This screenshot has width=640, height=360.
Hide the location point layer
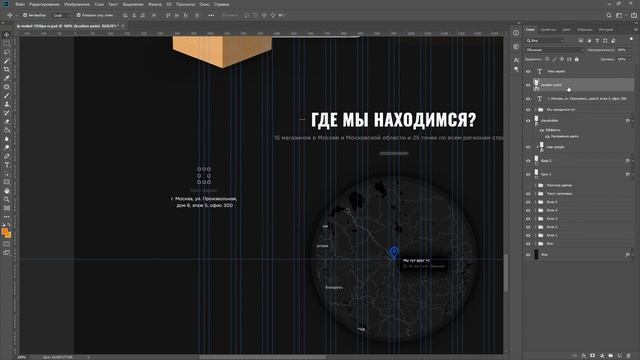pos(528,85)
